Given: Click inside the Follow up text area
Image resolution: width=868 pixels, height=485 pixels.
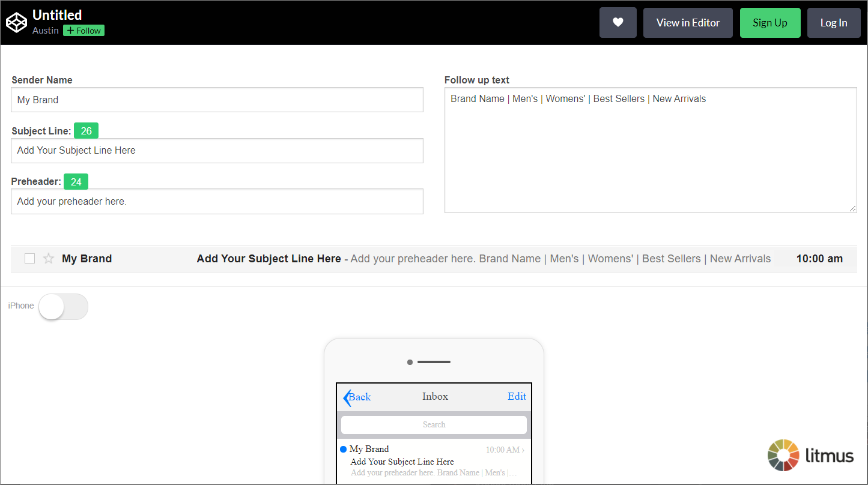Looking at the screenshot, I should pos(651,150).
